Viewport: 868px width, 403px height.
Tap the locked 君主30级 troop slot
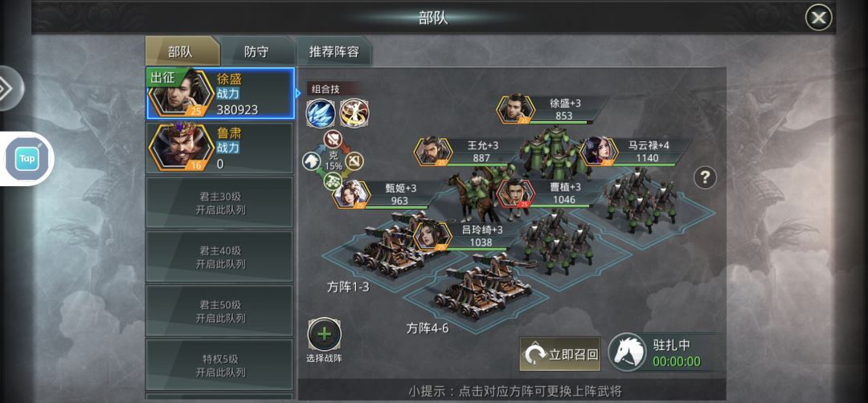click(x=219, y=202)
